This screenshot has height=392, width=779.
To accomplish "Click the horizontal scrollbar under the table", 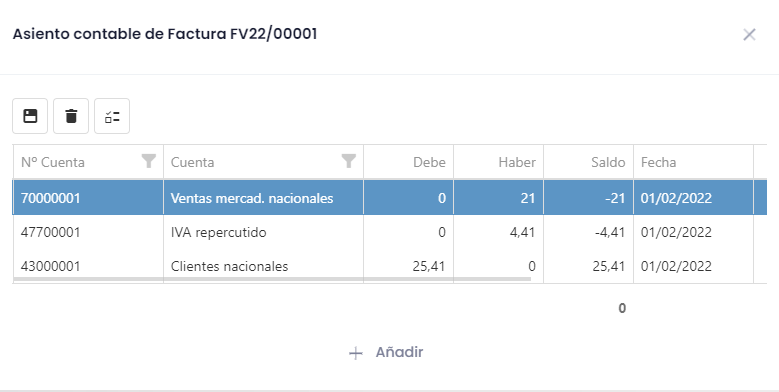I will 272,279.
